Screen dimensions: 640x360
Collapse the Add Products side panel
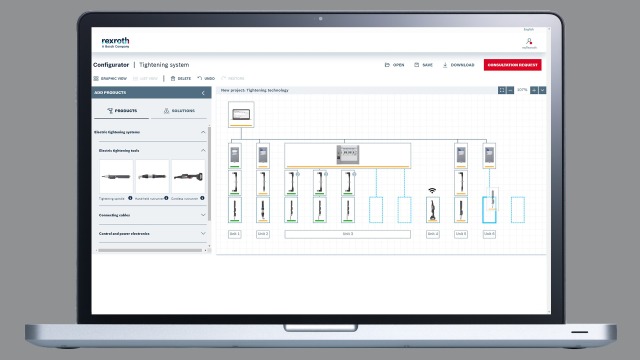coord(203,93)
